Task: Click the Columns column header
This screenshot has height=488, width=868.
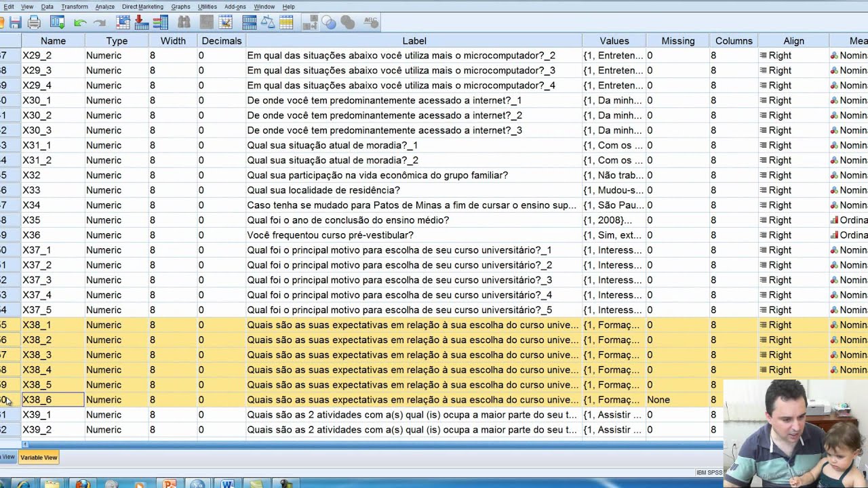Action: tap(734, 41)
